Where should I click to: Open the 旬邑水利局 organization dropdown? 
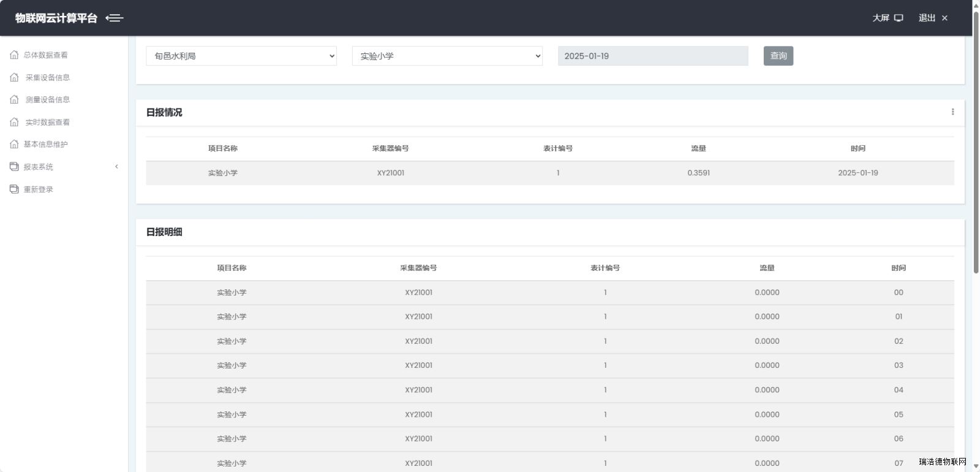coord(241,56)
